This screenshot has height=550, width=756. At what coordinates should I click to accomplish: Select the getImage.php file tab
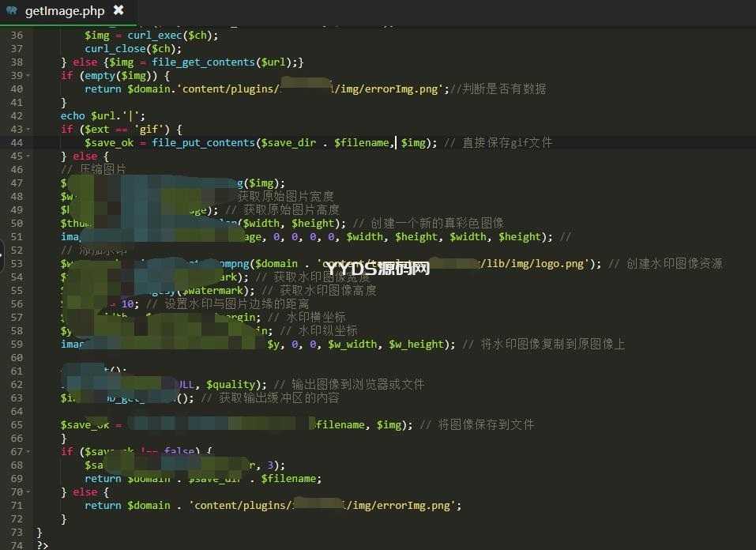point(65,11)
